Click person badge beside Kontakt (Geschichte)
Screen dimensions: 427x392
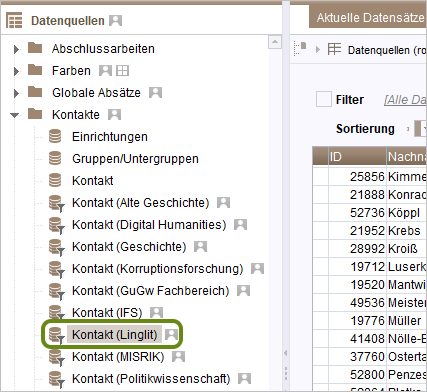click(x=200, y=247)
